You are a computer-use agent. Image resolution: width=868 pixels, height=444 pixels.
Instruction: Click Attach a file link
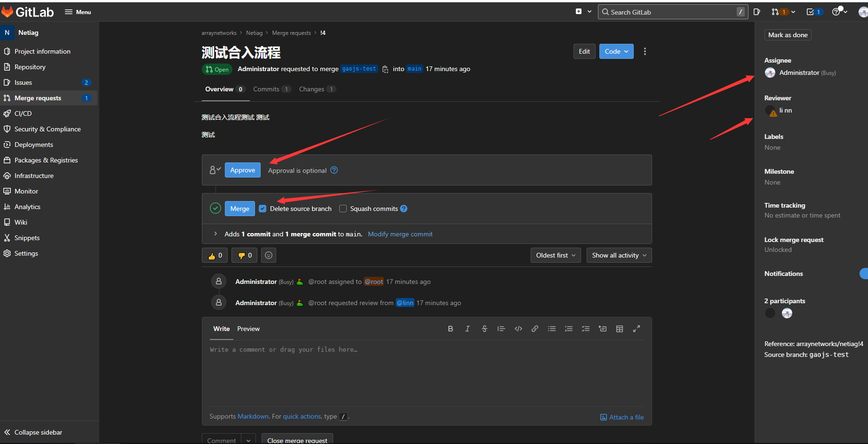[622, 417]
